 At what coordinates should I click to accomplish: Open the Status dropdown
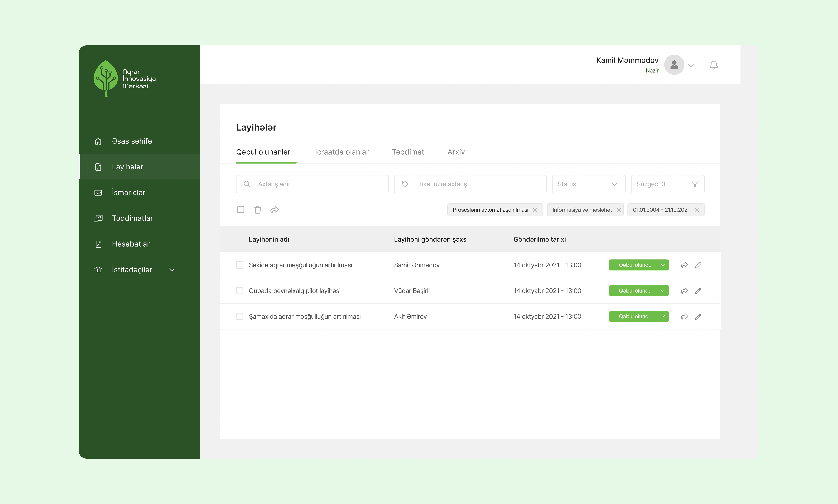pos(588,184)
